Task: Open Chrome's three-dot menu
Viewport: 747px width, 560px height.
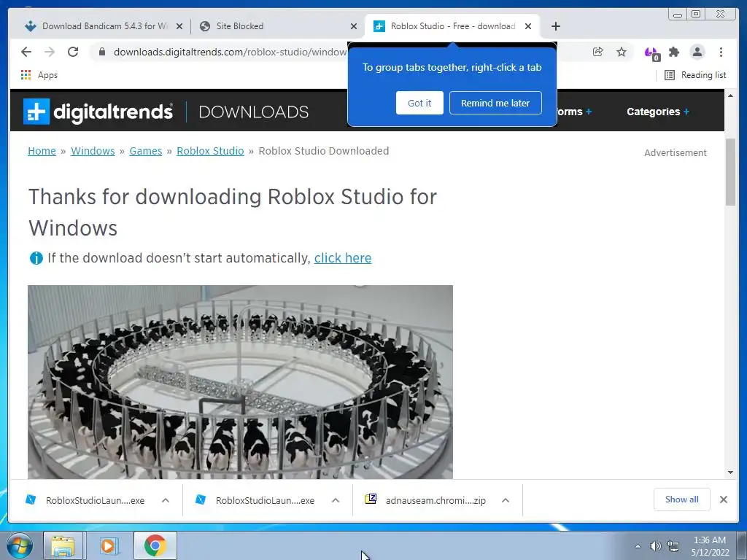Action: tap(721, 52)
